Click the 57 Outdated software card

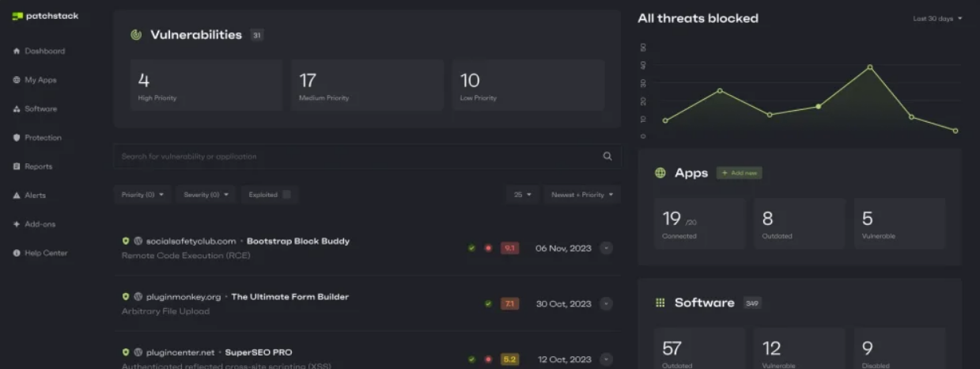[700, 348]
